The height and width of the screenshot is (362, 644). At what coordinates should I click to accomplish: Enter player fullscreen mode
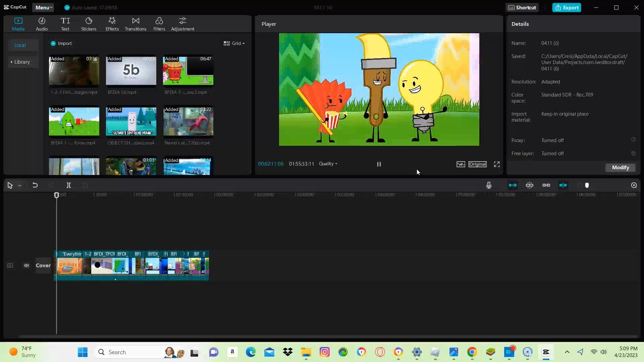496,164
